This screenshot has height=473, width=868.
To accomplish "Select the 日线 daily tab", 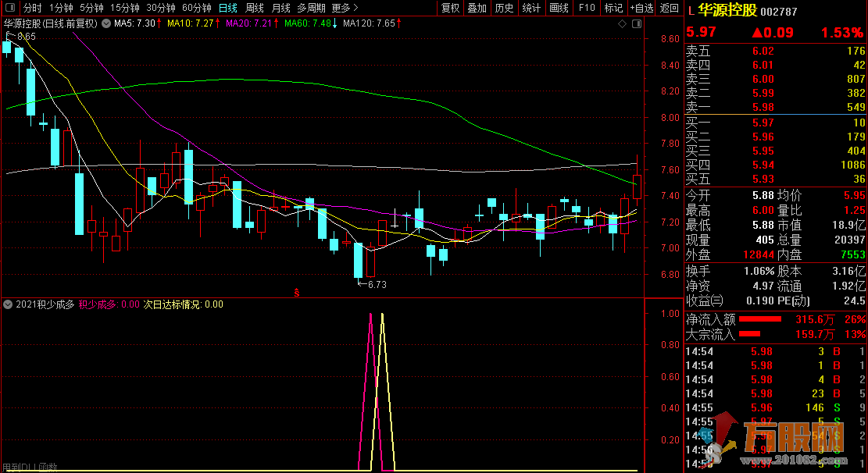I will click(228, 8).
